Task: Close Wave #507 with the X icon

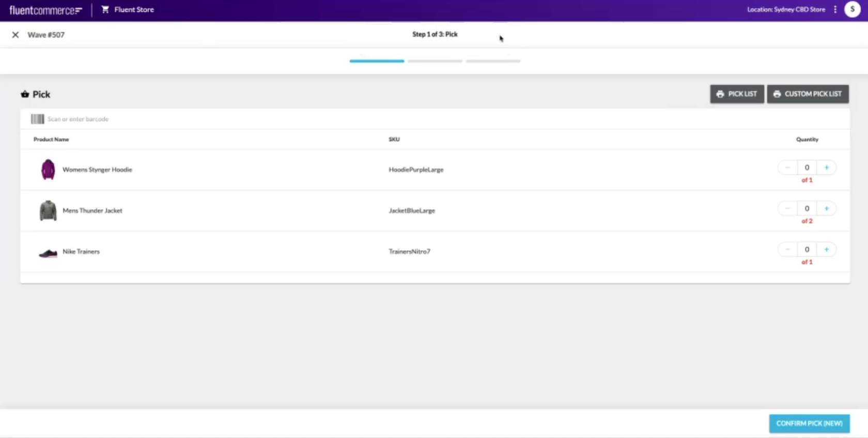Action: (16, 35)
